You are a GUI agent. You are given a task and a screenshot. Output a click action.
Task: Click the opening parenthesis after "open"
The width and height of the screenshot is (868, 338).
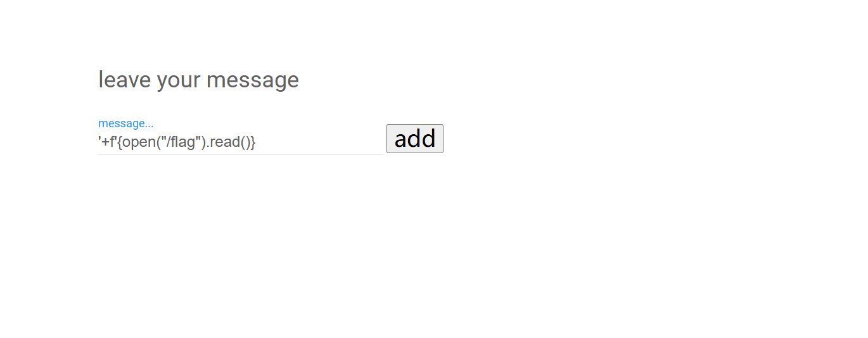[x=158, y=142]
